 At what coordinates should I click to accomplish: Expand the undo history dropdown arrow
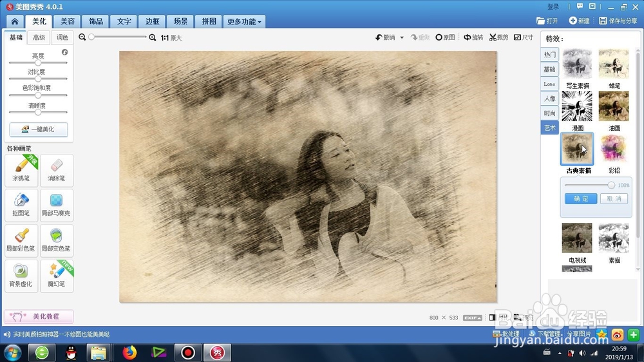(402, 38)
